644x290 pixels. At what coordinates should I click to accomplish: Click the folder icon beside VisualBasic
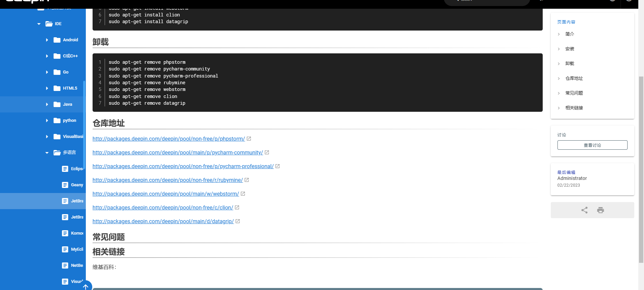(57, 137)
